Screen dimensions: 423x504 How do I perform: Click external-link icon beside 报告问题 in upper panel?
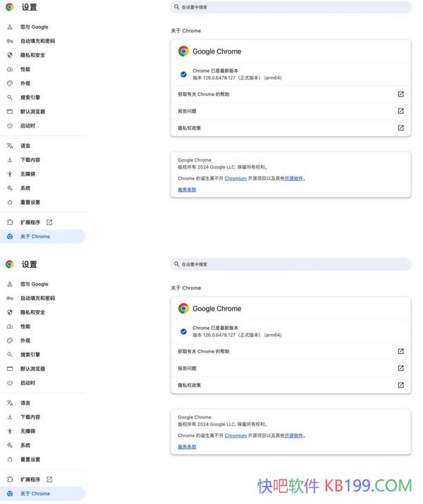point(400,111)
